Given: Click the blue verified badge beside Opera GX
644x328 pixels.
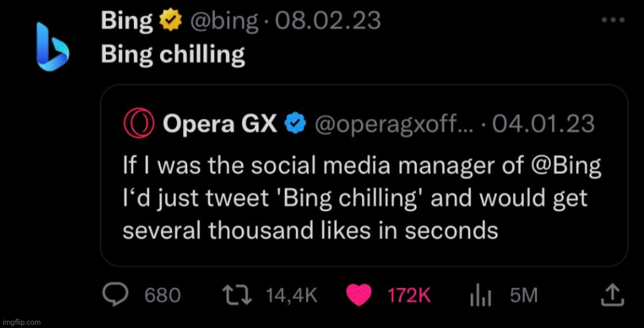Looking at the screenshot, I should [295, 122].
